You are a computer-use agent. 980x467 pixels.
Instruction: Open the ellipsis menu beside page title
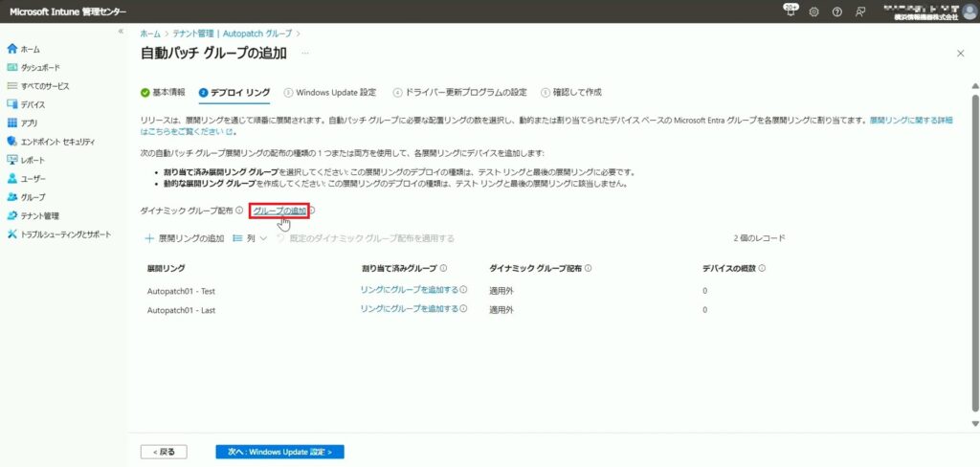pos(305,54)
